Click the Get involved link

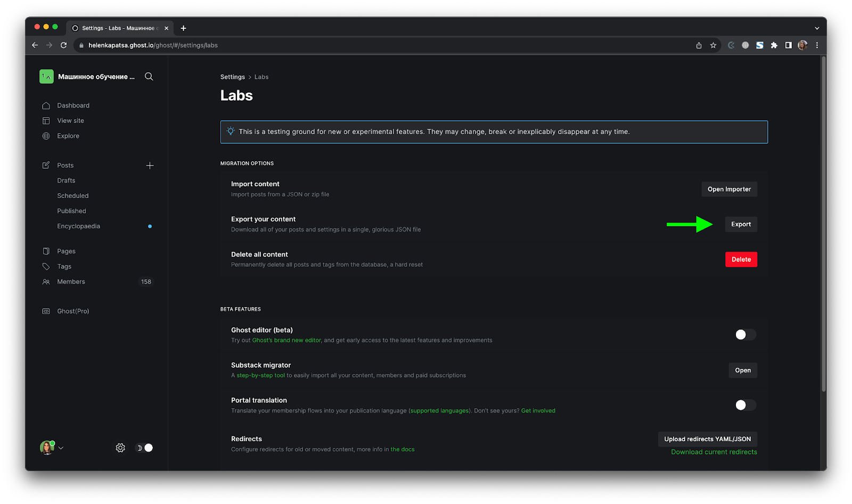[x=538, y=411]
